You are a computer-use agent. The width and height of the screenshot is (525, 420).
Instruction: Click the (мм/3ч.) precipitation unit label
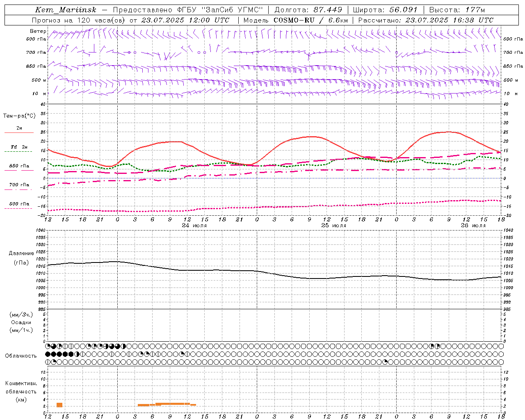coord(21,315)
